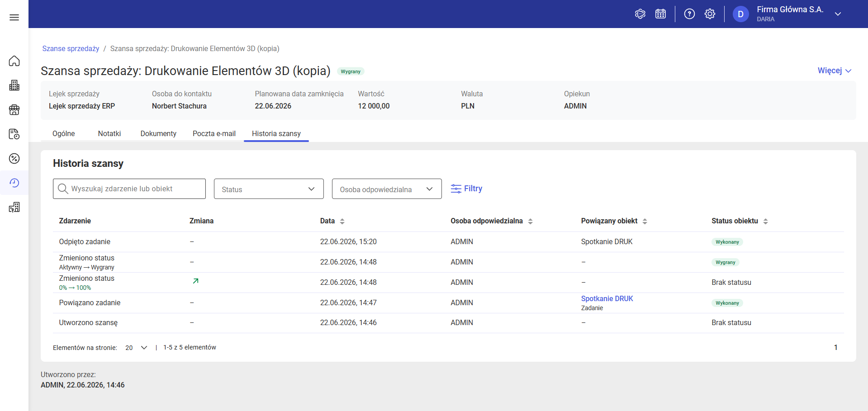Expand the Status filter dropdown
This screenshot has height=411, width=868.
point(269,189)
